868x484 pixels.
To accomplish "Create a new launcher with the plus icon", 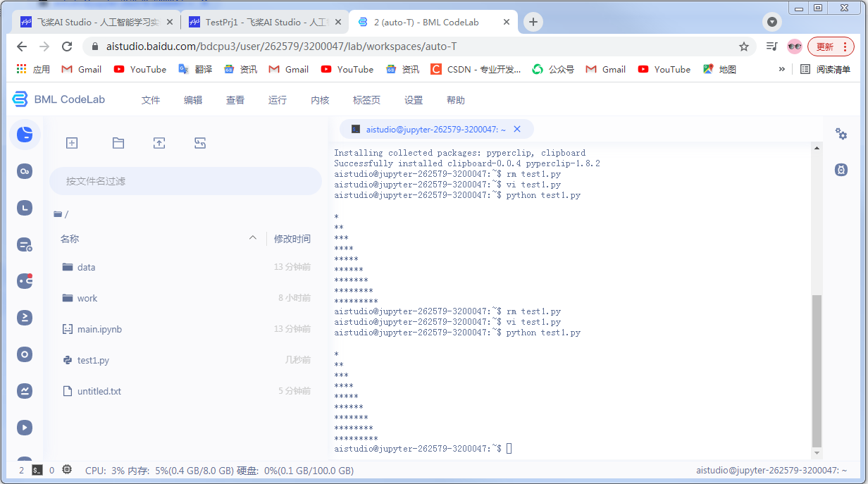I will [x=71, y=142].
